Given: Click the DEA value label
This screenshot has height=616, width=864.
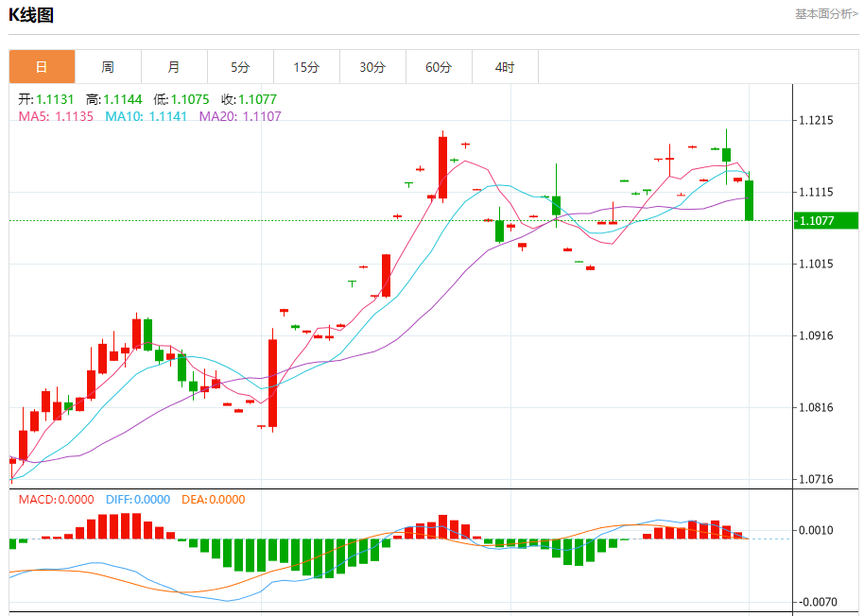Looking at the screenshot, I should [x=214, y=499].
